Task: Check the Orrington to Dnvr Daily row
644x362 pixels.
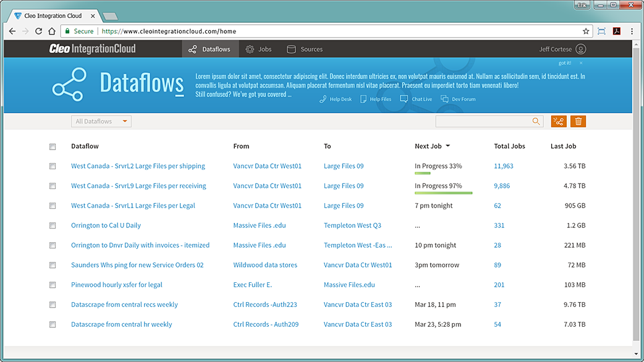Action: [53, 245]
